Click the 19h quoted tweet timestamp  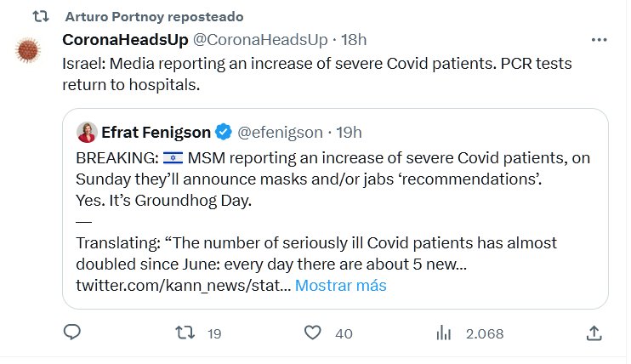[x=350, y=132]
